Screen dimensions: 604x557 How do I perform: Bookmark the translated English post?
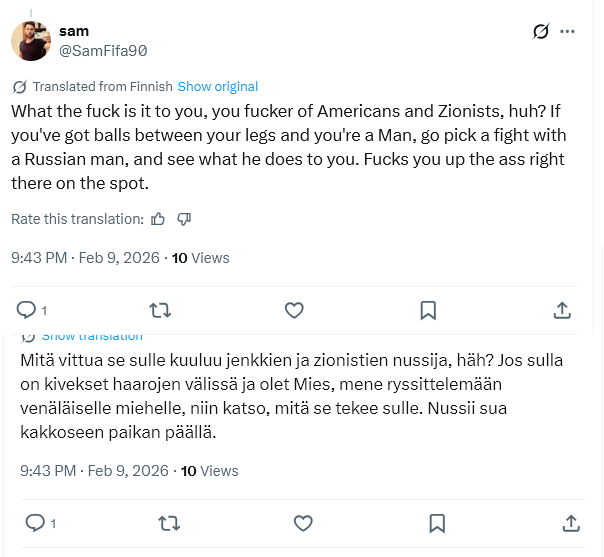428,310
